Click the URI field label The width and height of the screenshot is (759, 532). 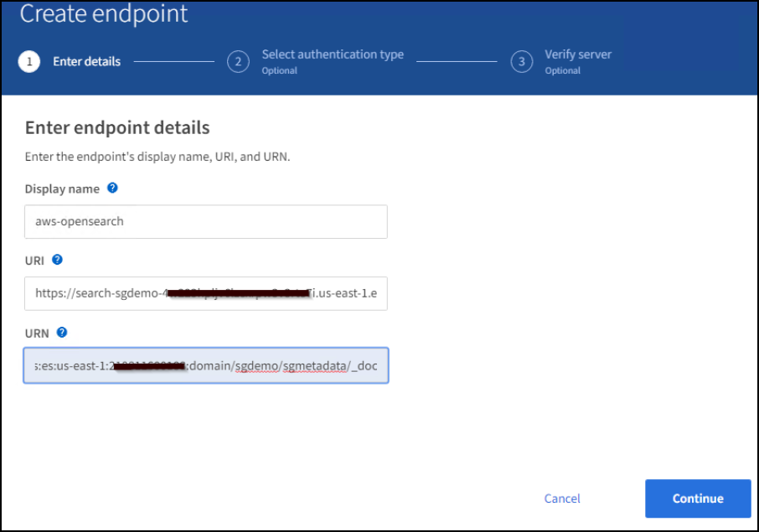pyautogui.click(x=34, y=261)
